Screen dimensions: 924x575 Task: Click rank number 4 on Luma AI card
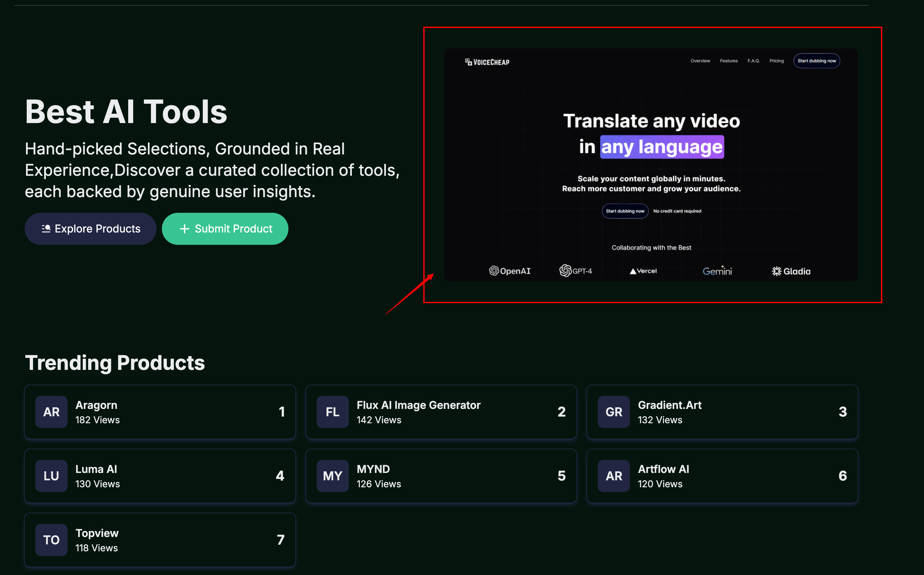(280, 476)
